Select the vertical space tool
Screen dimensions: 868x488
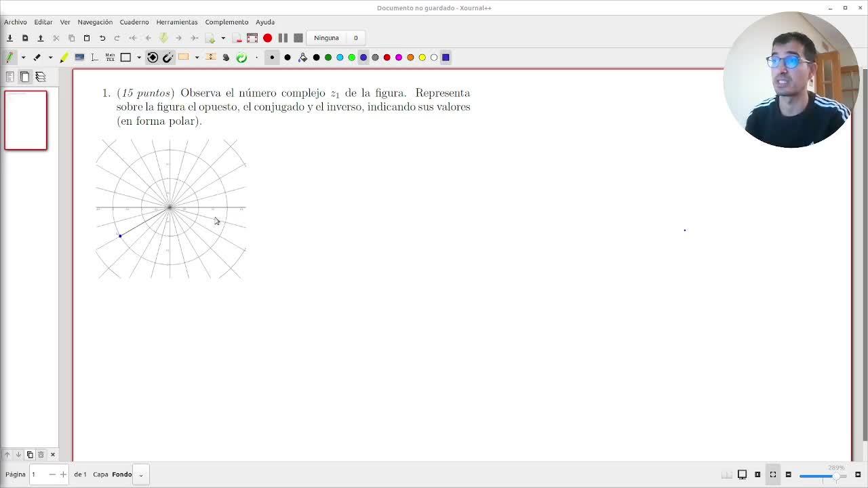tap(211, 58)
